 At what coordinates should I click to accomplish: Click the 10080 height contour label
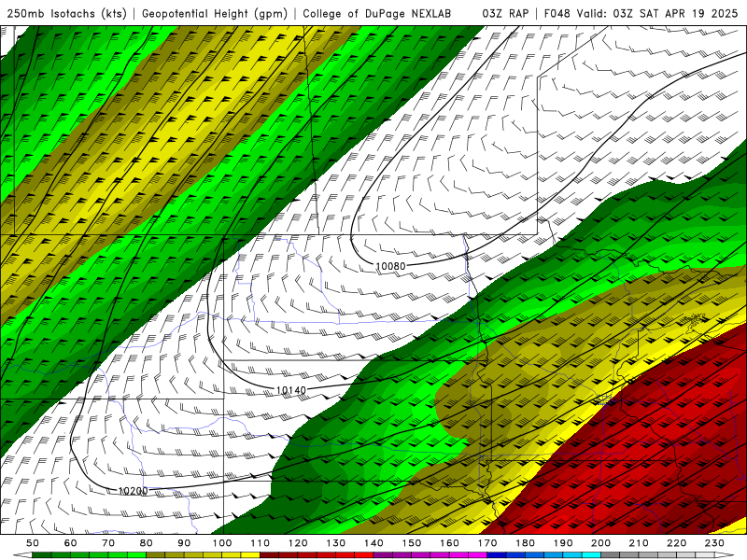(x=390, y=266)
